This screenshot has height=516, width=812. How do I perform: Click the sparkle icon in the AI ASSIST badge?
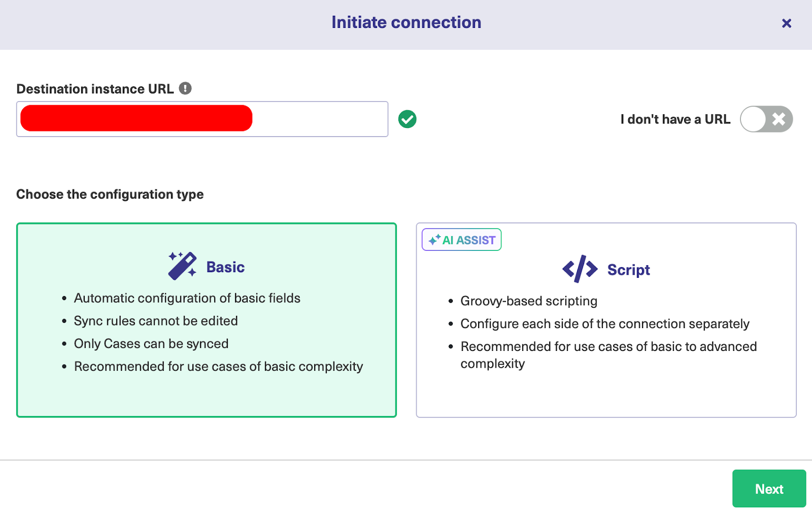(x=434, y=239)
